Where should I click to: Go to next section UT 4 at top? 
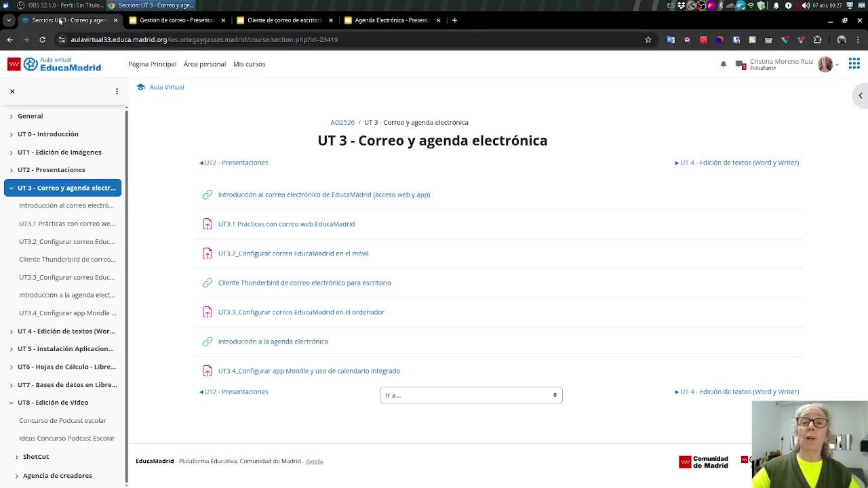pyautogui.click(x=737, y=163)
